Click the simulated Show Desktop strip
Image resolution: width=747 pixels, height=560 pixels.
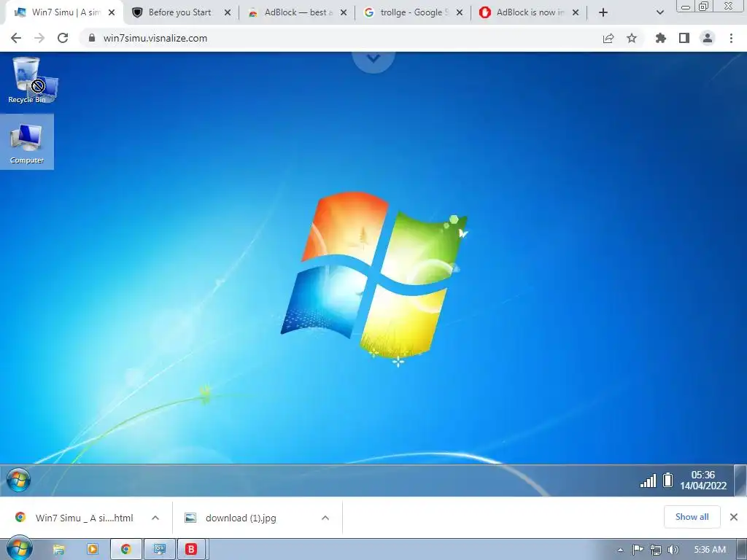pos(740,481)
